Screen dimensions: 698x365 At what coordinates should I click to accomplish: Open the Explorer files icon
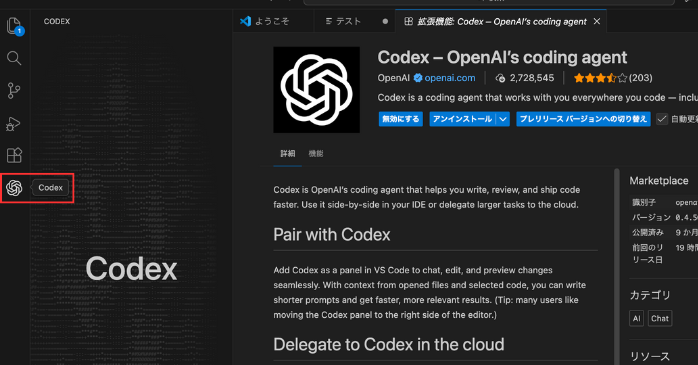click(14, 26)
